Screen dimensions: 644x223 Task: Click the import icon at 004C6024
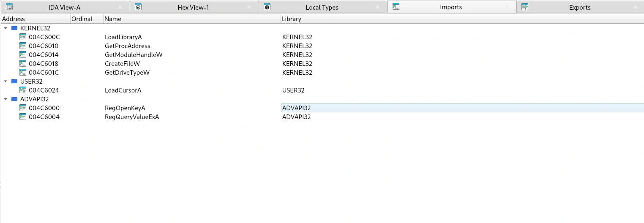23,90
